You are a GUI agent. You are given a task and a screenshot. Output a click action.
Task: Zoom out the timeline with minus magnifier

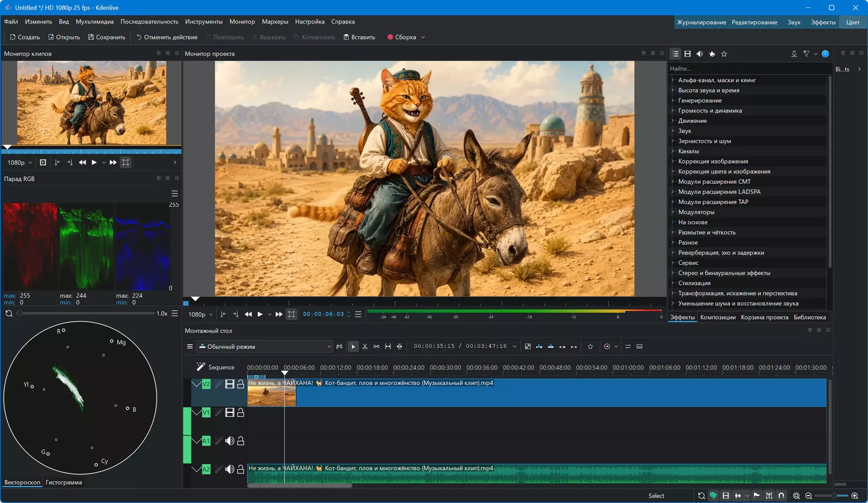pyautogui.click(x=808, y=496)
